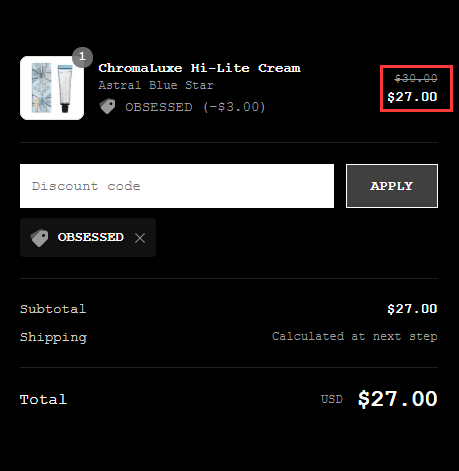The height and width of the screenshot is (471, 459).
Task: Remove the OBSESSED discount code
Action: click(x=140, y=238)
